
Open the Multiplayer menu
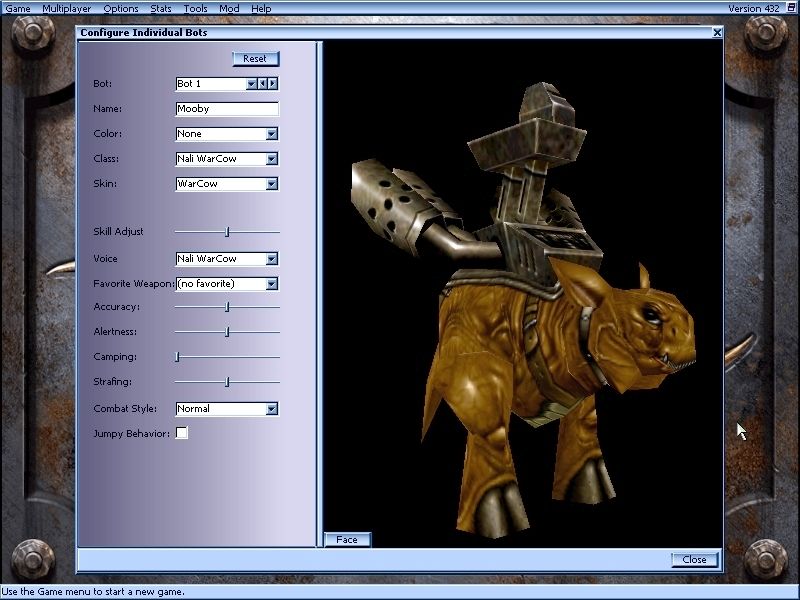click(x=66, y=8)
